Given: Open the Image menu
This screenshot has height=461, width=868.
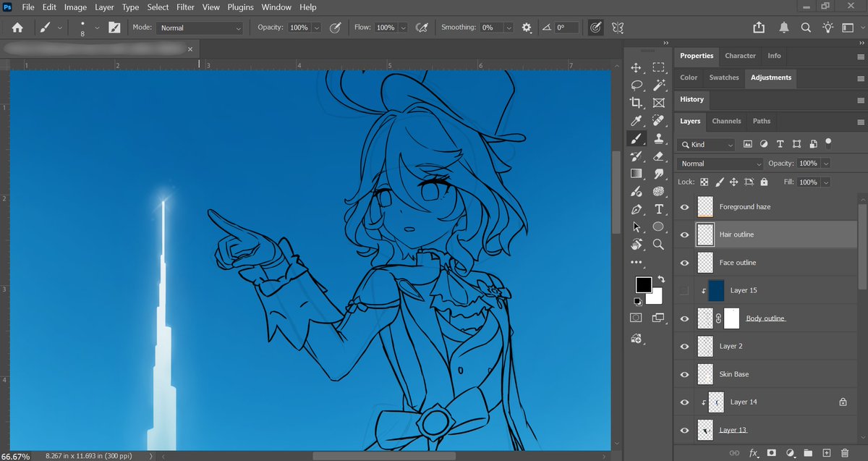Looking at the screenshot, I should click(x=76, y=7).
